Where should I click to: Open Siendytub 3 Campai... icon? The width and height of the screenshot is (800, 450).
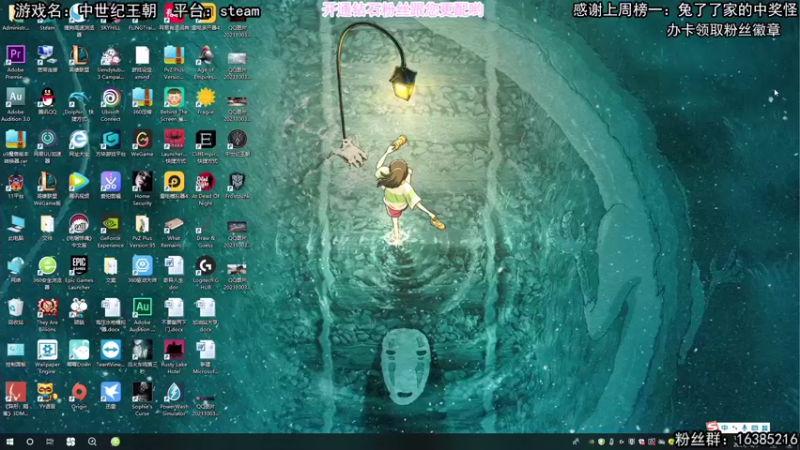110,55
